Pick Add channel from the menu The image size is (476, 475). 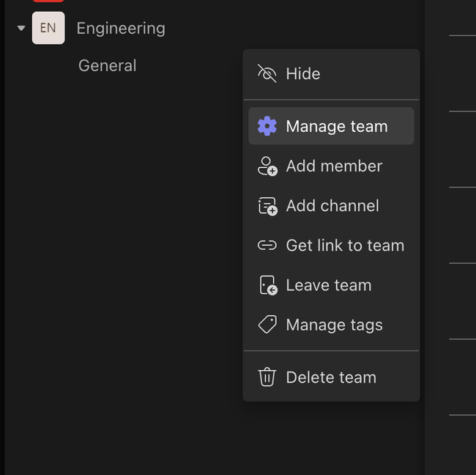332,206
